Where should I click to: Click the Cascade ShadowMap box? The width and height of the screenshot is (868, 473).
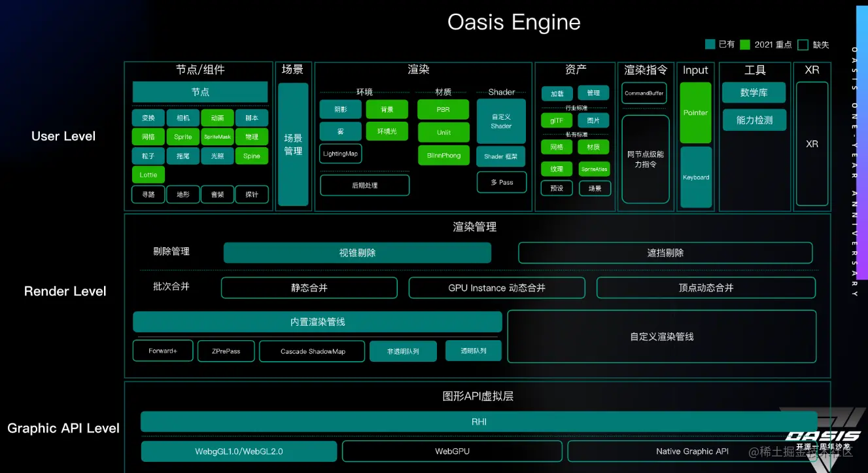click(313, 351)
